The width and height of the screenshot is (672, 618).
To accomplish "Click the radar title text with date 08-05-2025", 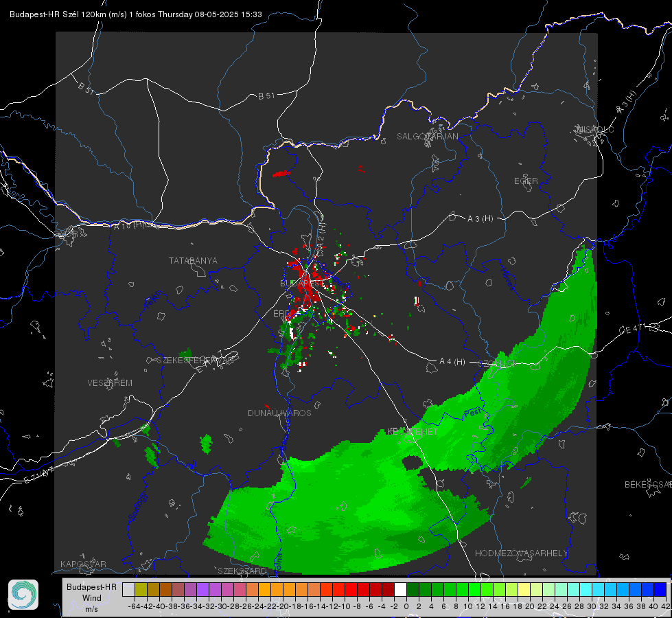I will pos(136,14).
